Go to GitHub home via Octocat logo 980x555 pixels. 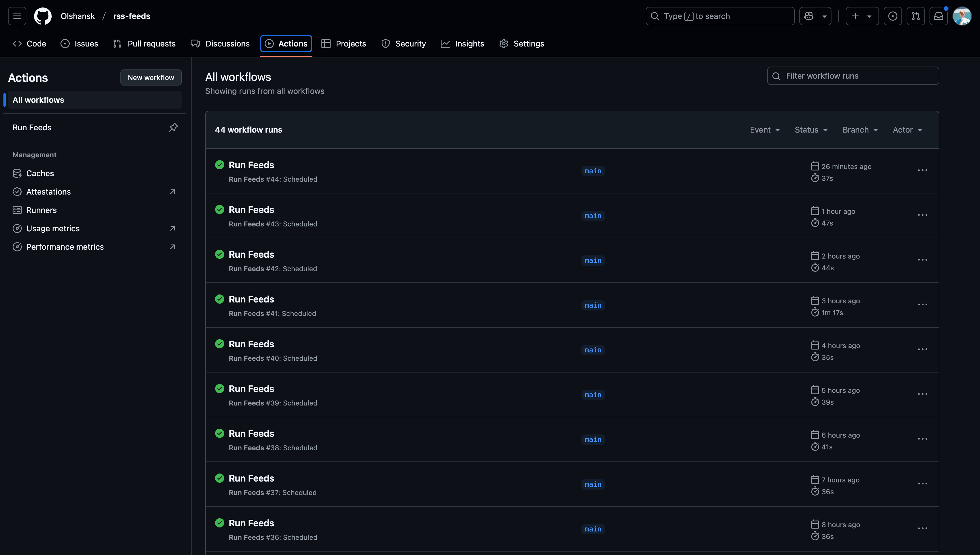pos(43,16)
